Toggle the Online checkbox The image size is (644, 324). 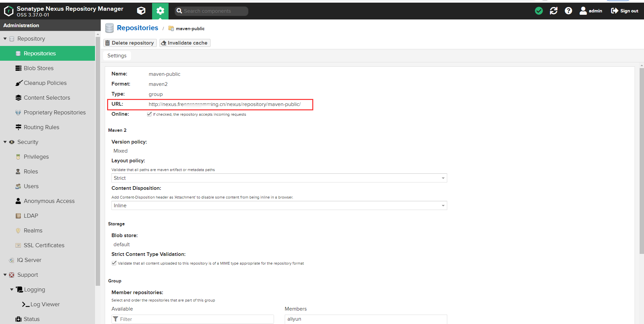pos(149,114)
